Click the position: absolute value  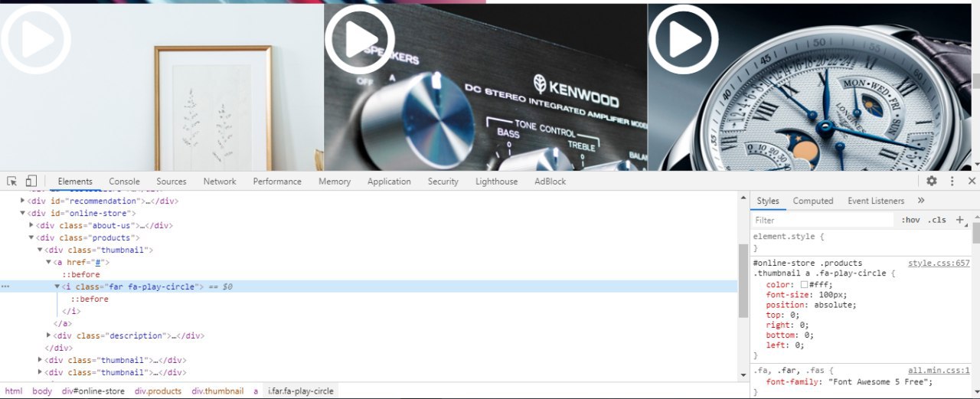point(833,305)
